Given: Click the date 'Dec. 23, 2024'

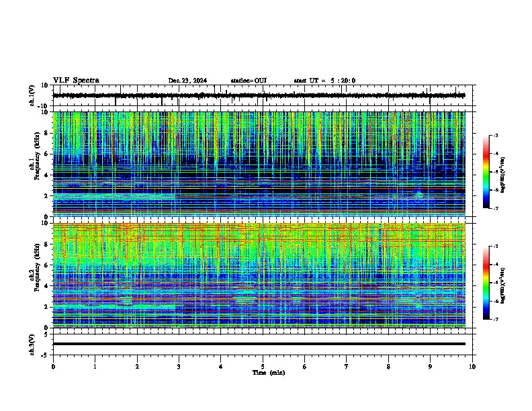Looking at the screenshot, I should click(x=187, y=81).
